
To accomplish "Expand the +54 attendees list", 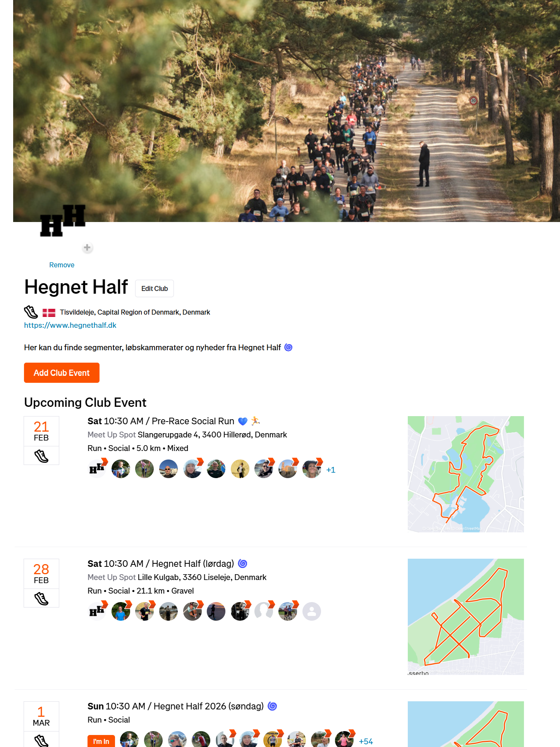I will [x=366, y=742].
